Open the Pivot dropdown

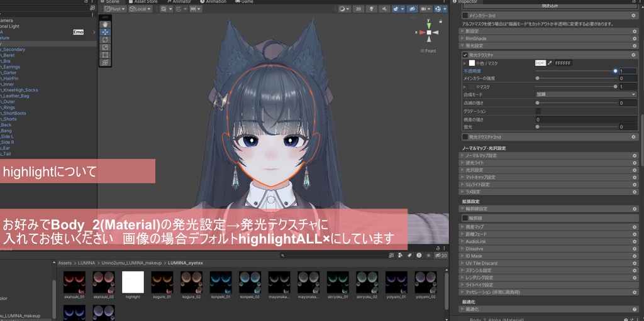(115, 9)
